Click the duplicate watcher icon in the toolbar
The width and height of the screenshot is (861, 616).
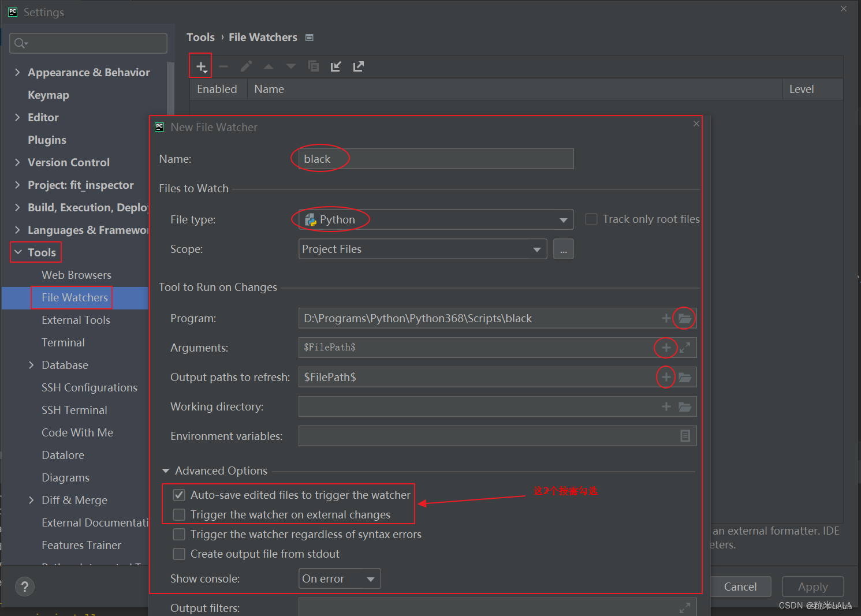314,66
